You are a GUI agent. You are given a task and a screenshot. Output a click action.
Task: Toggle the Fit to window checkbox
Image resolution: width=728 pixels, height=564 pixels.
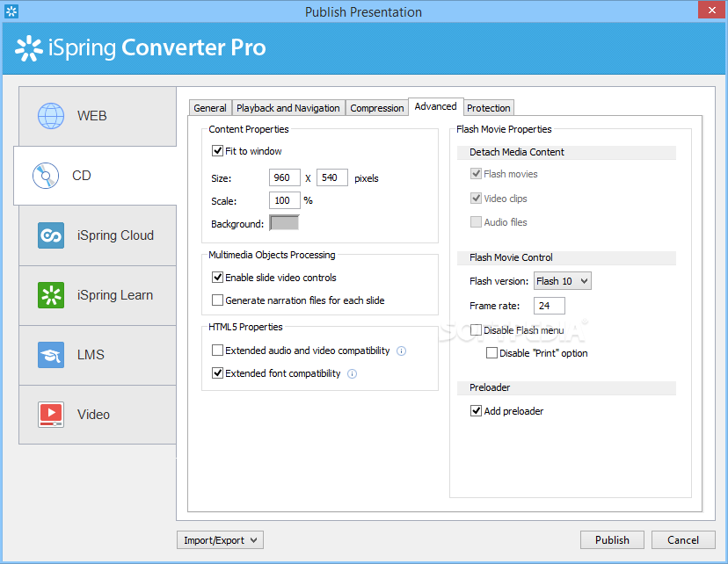217,151
